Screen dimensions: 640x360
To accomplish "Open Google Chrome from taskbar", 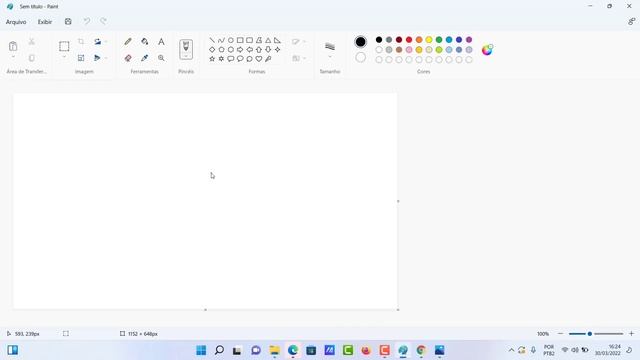I will (421, 350).
